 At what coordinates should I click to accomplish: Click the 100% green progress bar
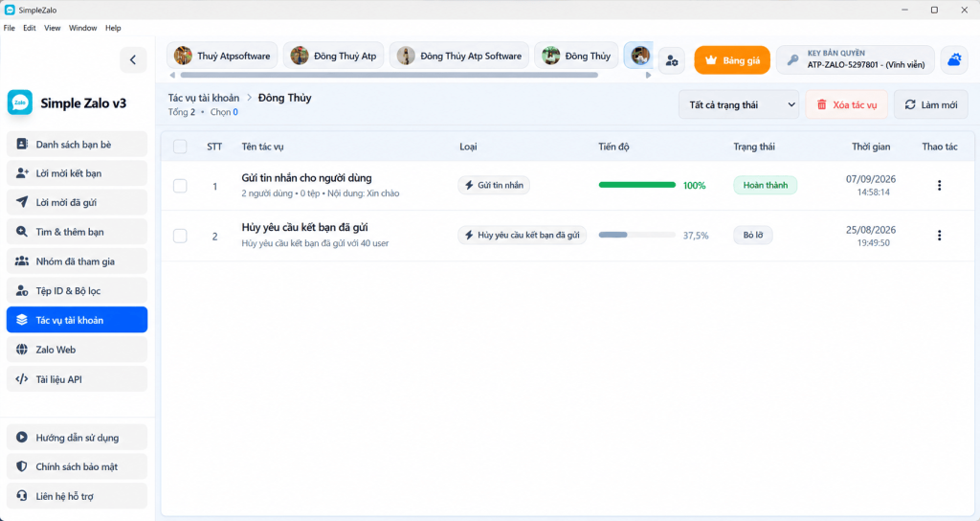pos(636,185)
